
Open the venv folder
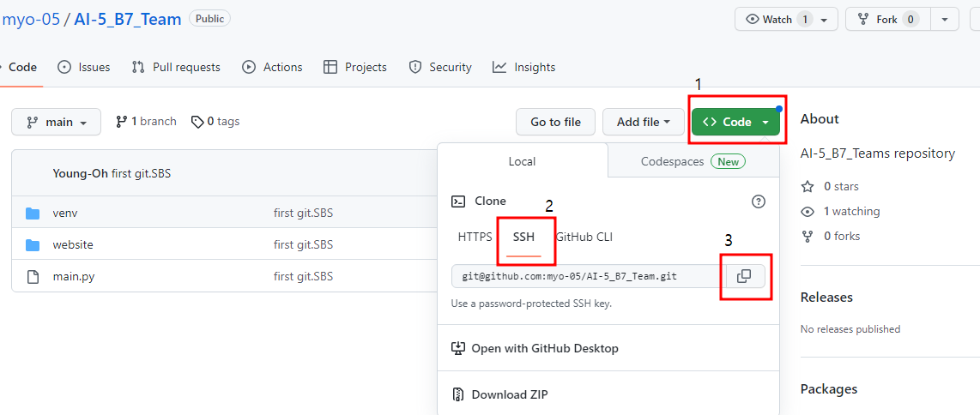[x=65, y=214]
